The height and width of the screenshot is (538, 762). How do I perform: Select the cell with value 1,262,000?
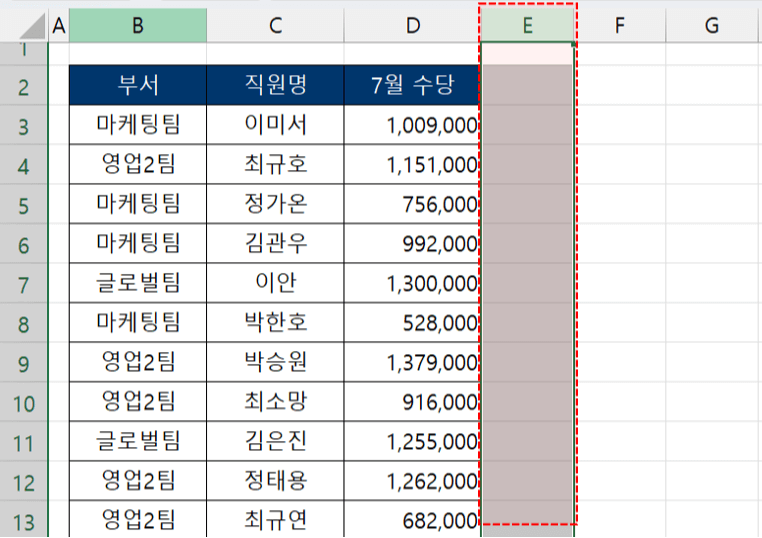(x=412, y=481)
